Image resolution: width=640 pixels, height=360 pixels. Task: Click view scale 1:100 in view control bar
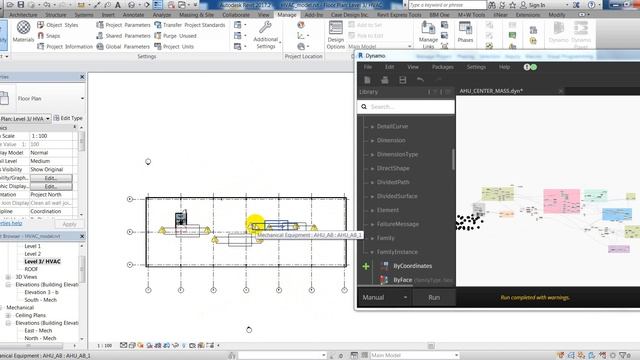click(x=104, y=346)
